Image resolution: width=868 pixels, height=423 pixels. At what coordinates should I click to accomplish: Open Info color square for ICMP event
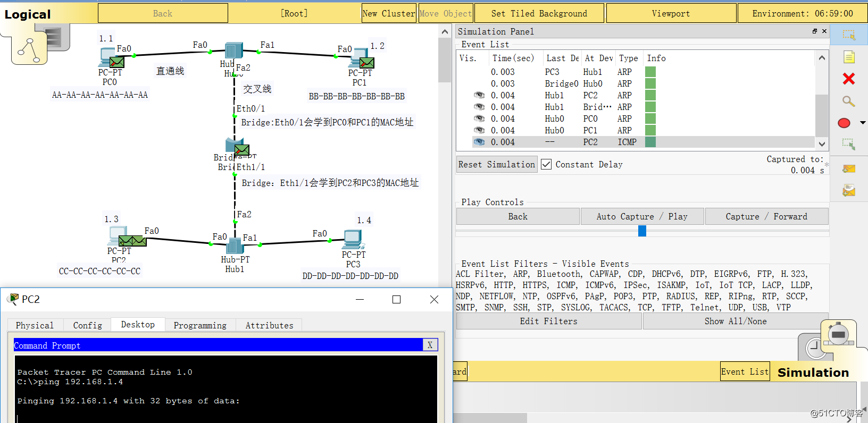(650, 142)
